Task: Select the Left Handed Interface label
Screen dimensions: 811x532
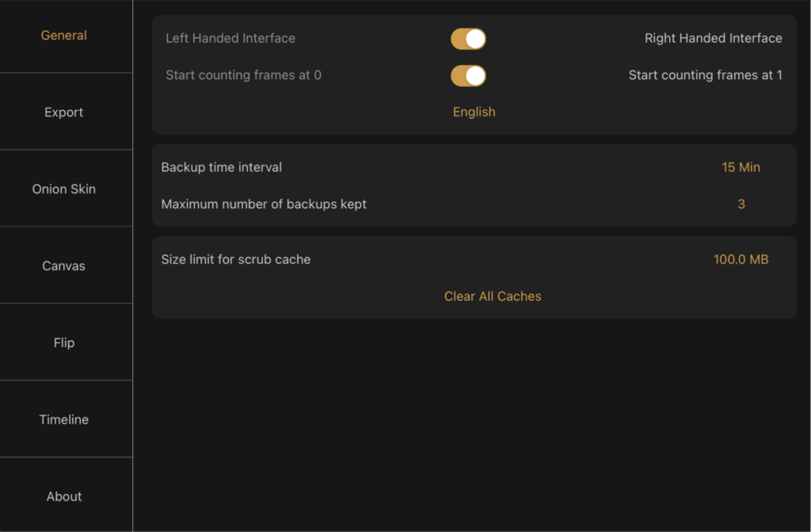Action: 230,38
